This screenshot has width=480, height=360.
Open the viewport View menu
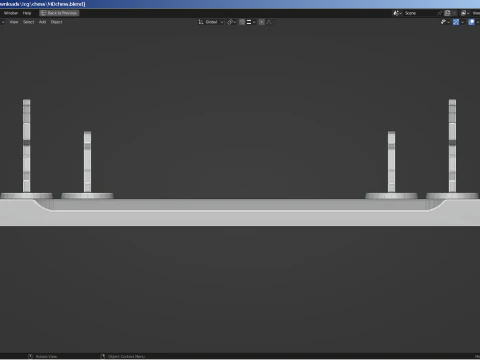tap(14, 22)
